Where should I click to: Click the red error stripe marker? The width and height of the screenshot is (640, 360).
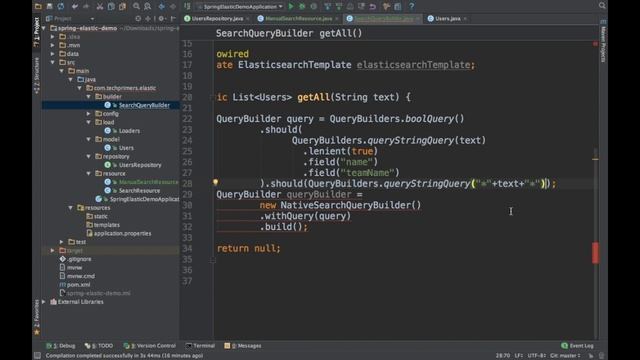[x=596, y=253]
